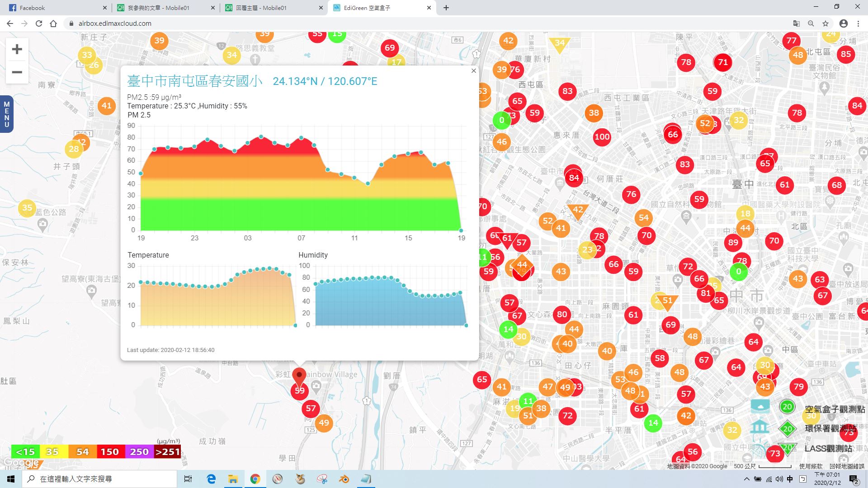Select the red 100 station marker
The width and height of the screenshot is (868, 488).
pyautogui.click(x=602, y=136)
